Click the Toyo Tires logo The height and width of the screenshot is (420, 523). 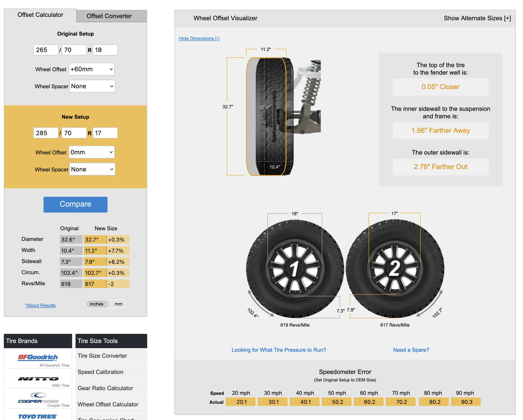click(x=38, y=416)
